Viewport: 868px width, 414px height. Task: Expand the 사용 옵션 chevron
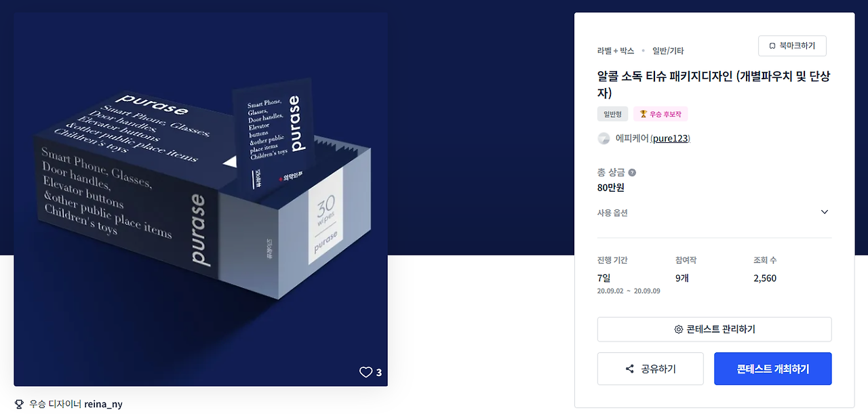[x=825, y=212]
